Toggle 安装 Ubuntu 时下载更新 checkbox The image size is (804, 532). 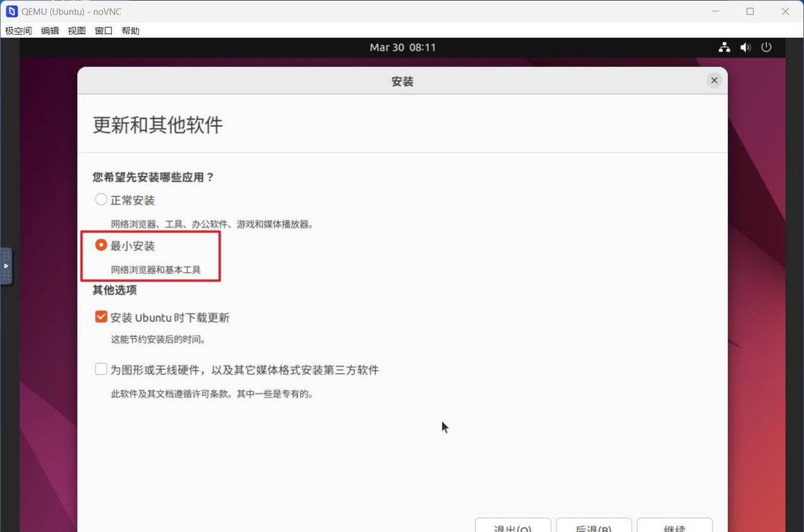point(100,317)
